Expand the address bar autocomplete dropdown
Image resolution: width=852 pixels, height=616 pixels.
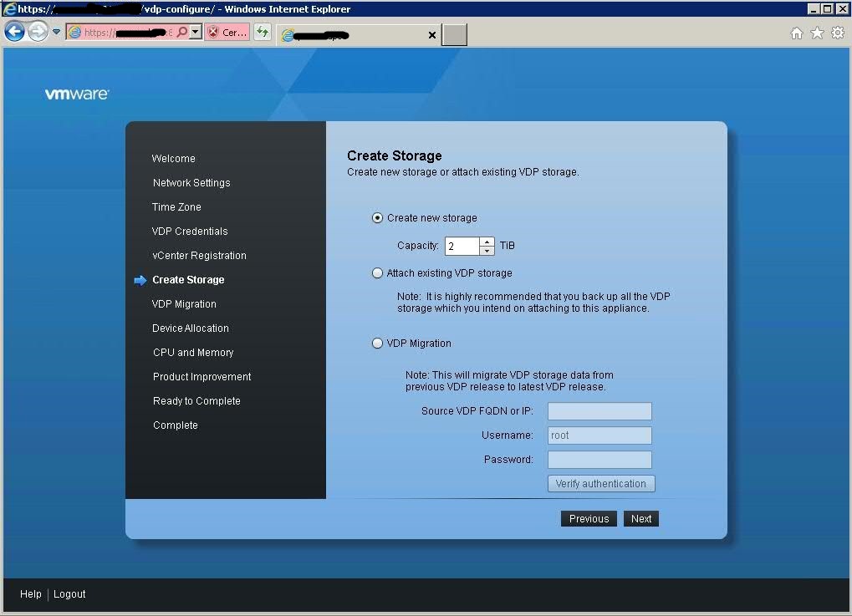point(196,32)
